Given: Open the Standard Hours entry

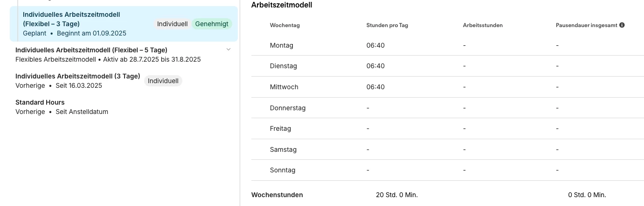Looking at the screenshot, I should (40, 102).
